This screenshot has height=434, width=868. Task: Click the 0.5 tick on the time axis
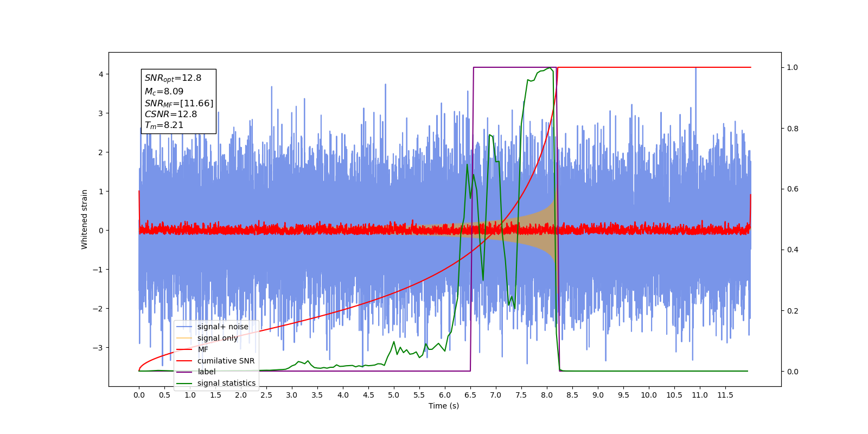(x=164, y=395)
